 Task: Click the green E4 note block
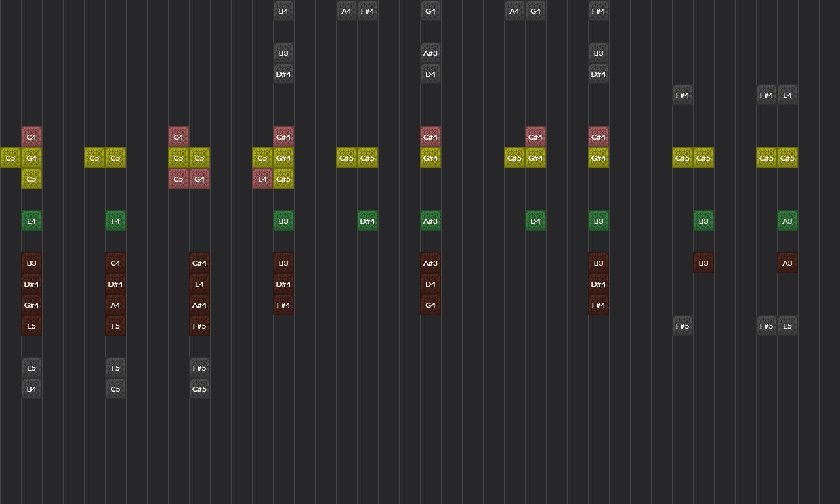(31, 221)
